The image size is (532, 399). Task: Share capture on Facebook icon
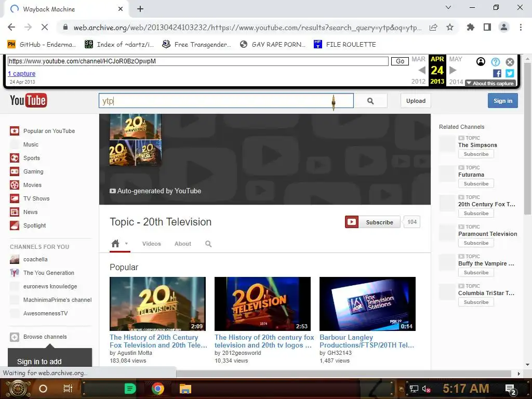tap(497, 73)
